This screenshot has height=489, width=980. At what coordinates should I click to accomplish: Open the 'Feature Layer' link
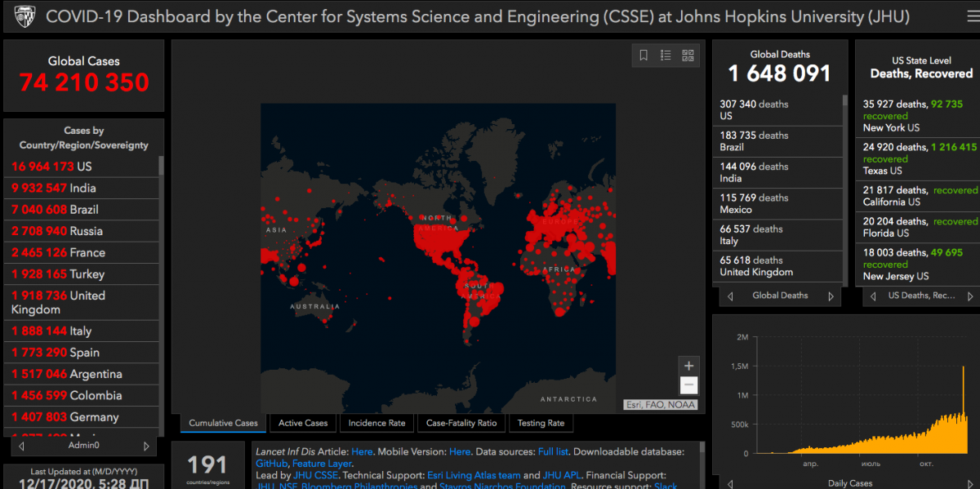coord(322,464)
